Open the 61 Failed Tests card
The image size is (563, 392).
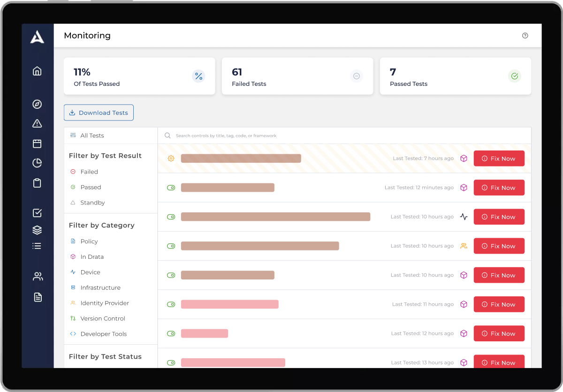coord(297,76)
